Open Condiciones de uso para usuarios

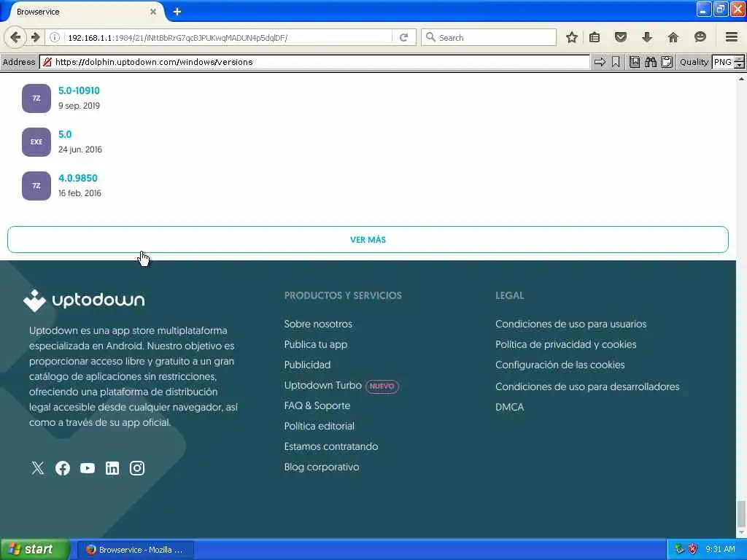570,324
